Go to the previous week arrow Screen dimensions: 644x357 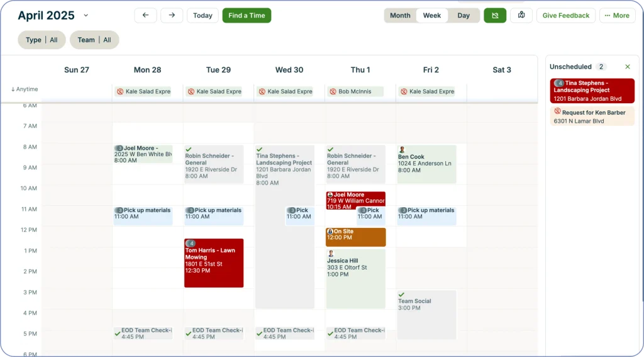pos(145,15)
